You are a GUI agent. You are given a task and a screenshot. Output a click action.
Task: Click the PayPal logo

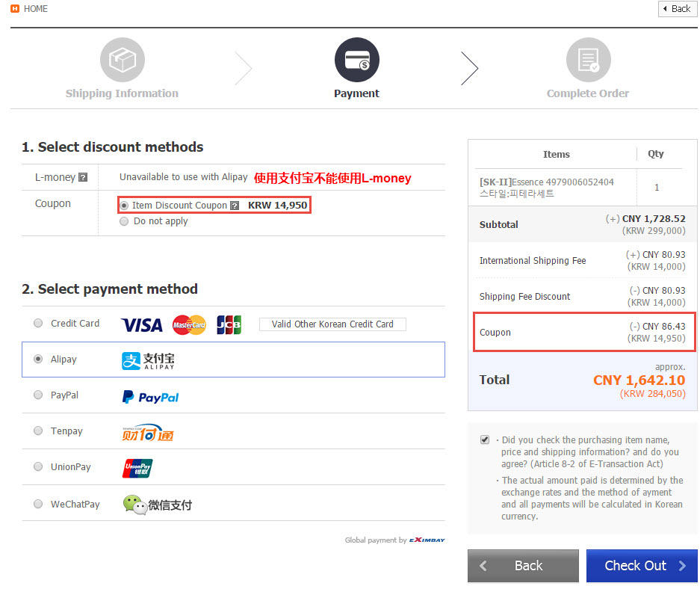(150, 397)
